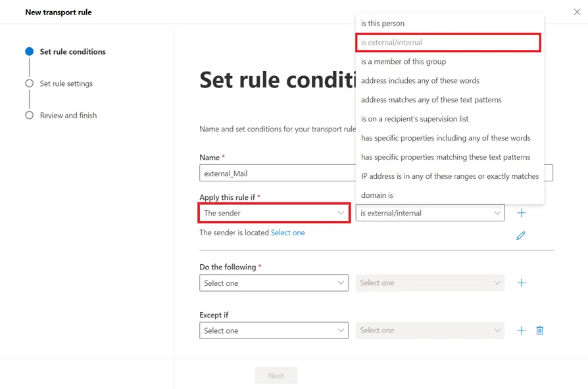Open the 'The sender' condition dropdown
The width and height of the screenshot is (588, 389).
pyautogui.click(x=274, y=213)
